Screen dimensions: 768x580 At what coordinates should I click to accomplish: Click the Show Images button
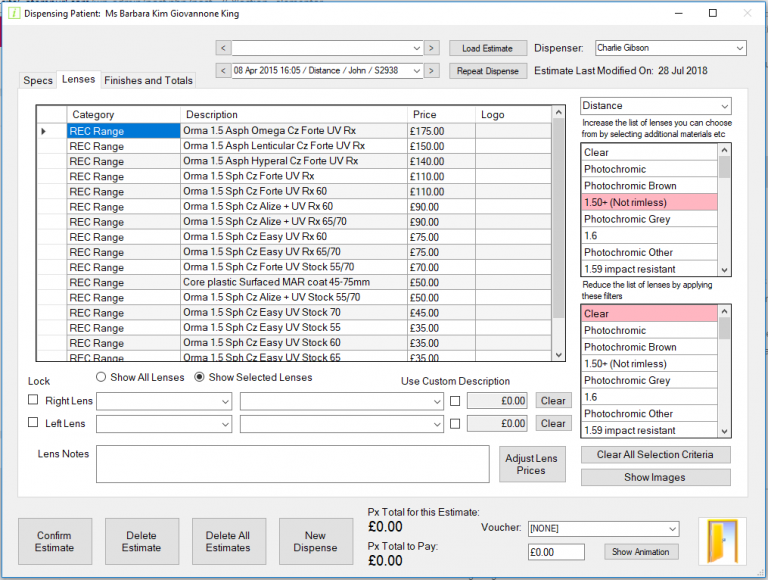click(x=655, y=477)
